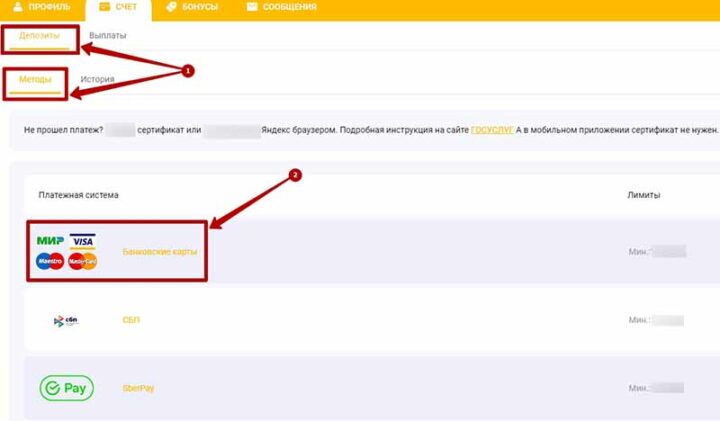Select the Методы sub-tab
Screen dimensions: 720x421
pos(35,79)
